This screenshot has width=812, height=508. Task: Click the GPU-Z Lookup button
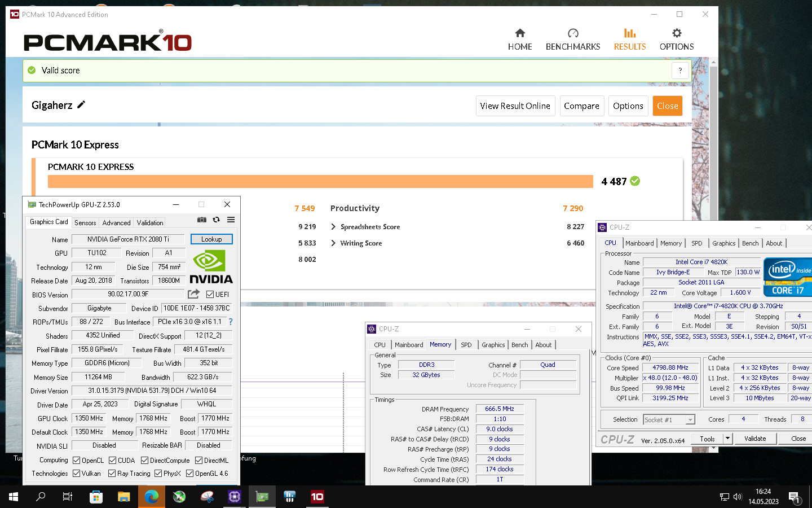click(211, 239)
